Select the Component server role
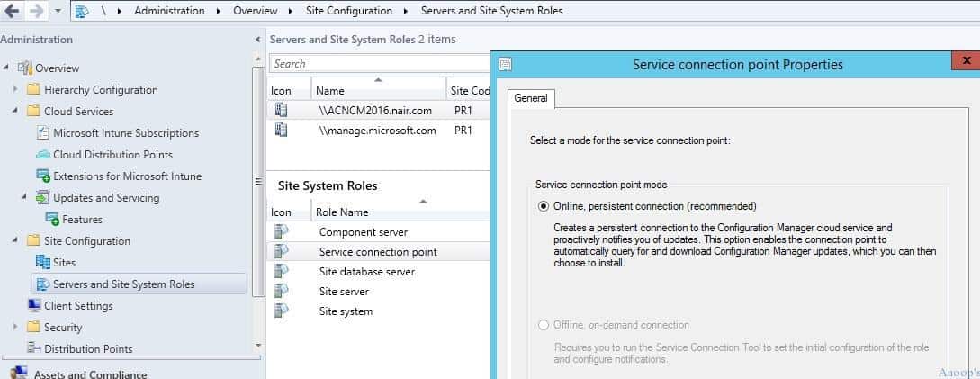 (x=377, y=232)
